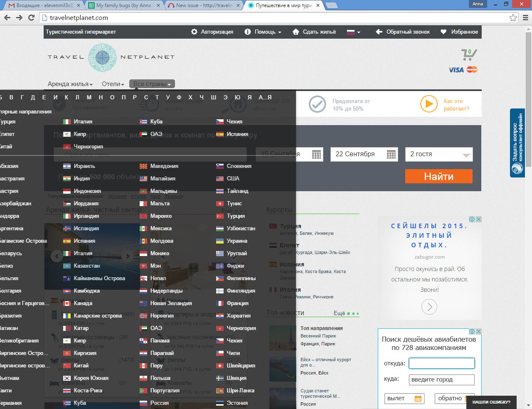Click the Избранное heart icon
Screen dimensions: 532x409
click(x=443, y=32)
